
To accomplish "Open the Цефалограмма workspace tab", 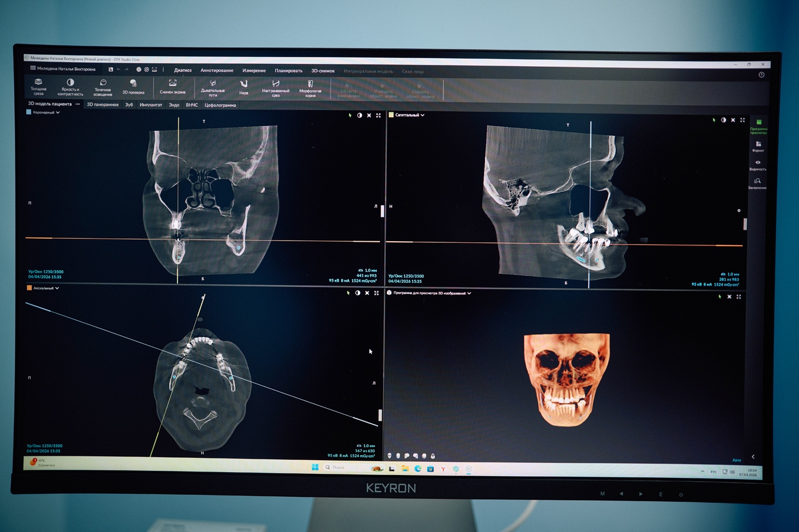I will pyautogui.click(x=220, y=105).
